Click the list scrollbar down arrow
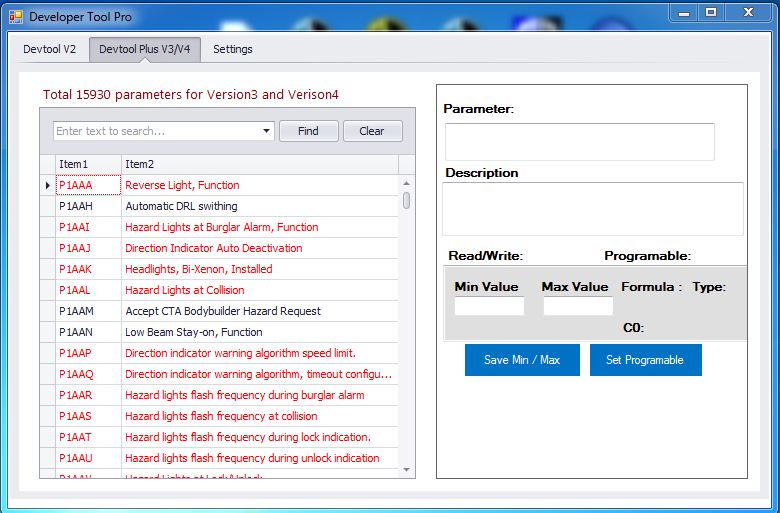 tap(406, 470)
